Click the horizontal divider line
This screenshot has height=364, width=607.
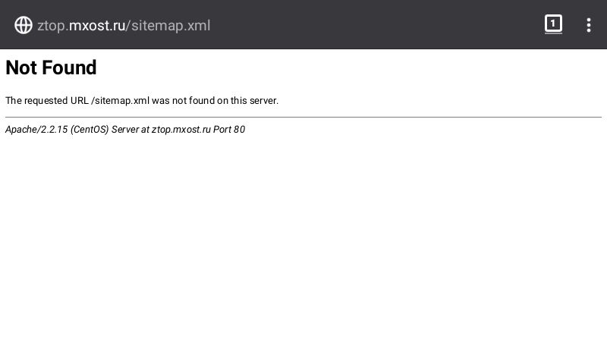[x=303, y=117]
